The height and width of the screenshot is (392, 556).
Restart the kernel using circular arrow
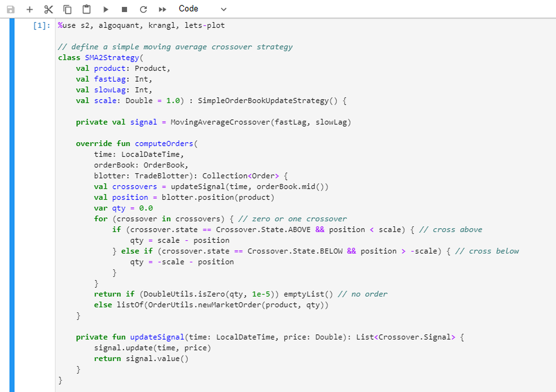[143, 9]
